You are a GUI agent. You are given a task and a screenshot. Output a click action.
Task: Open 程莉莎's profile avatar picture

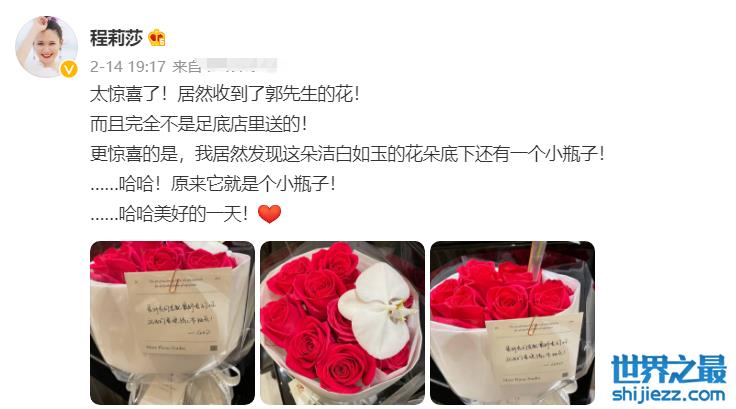46,46
